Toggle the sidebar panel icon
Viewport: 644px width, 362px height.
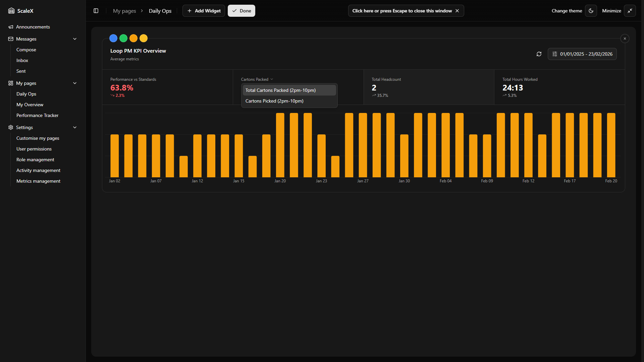[96, 11]
